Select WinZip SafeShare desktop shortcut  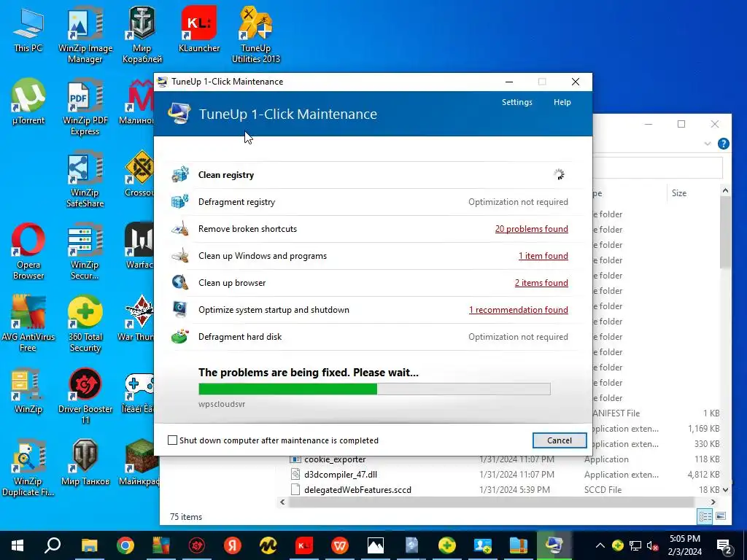[x=85, y=180]
